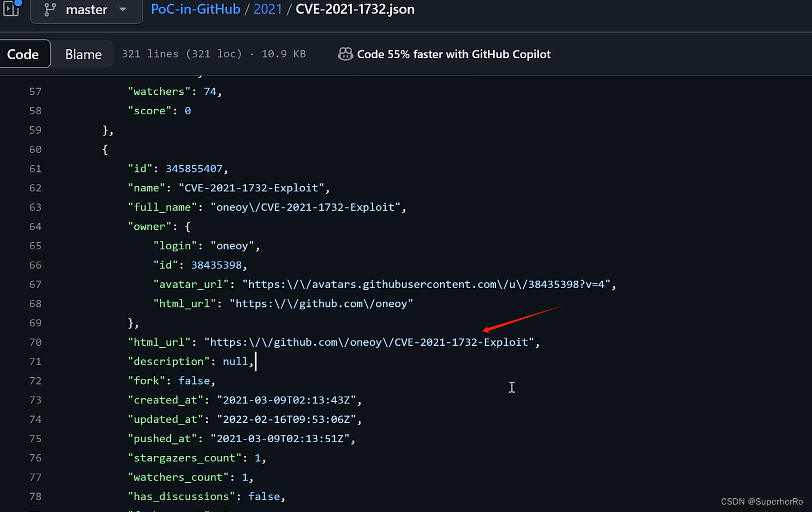
Task: Select line number 64
Action: tap(35, 226)
